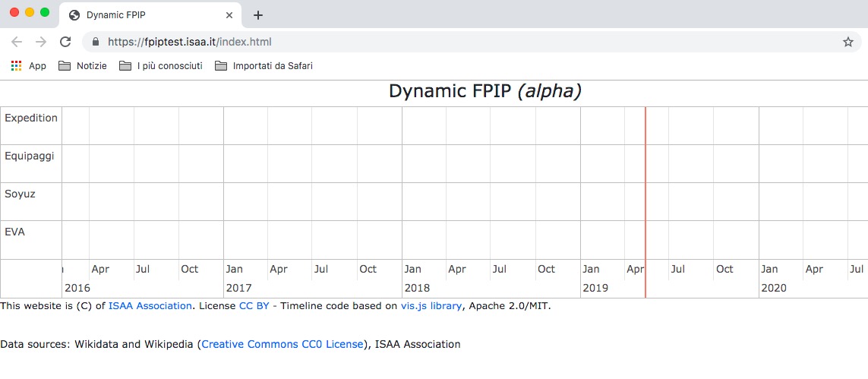This screenshot has height=379, width=868.
Task: Click the browser back arrow
Action: (x=17, y=42)
